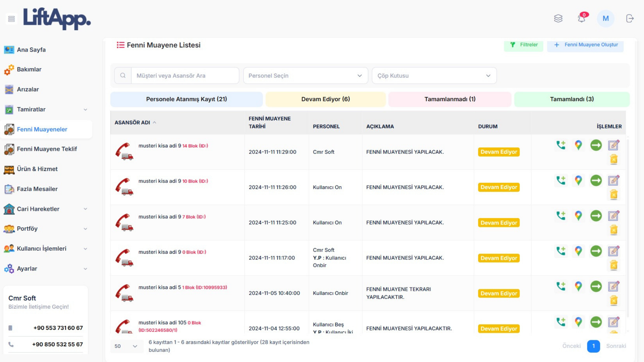Open the Personel Seçin dropdown
This screenshot has height=362, width=644.
click(305, 76)
